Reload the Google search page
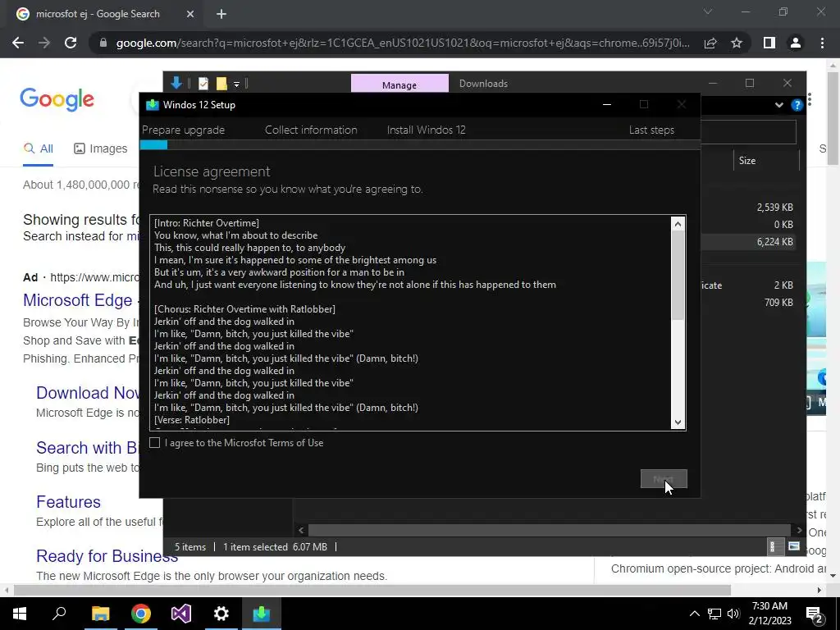This screenshot has width=840, height=630. [x=71, y=43]
